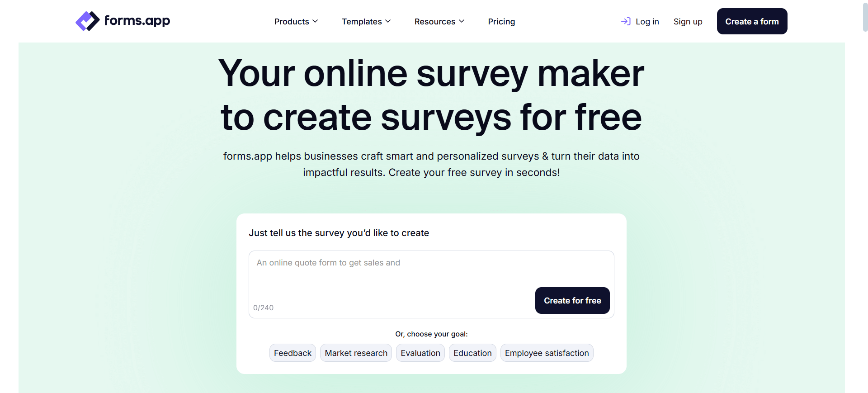Select the Employee satisfaction goal
The width and height of the screenshot is (868, 393).
547,353
